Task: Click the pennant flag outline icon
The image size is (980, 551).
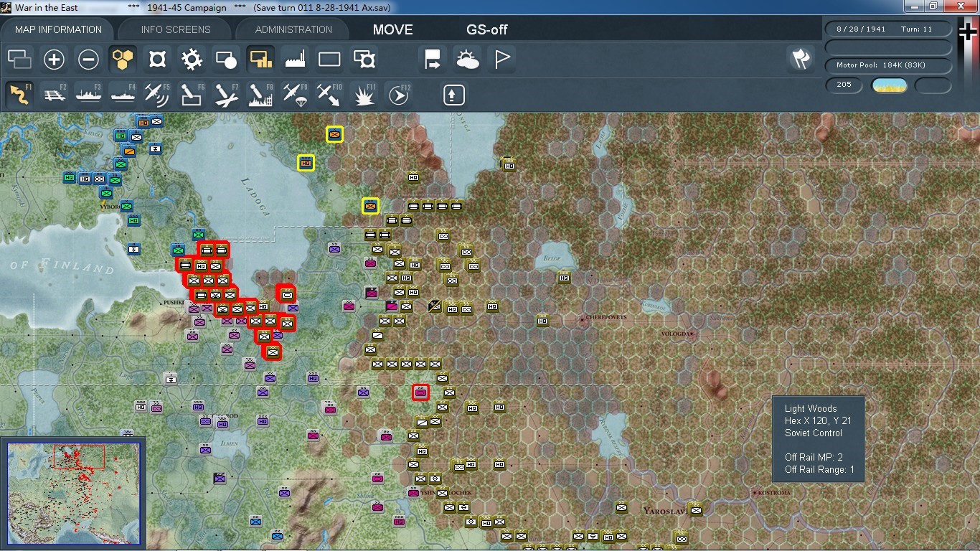Action: (x=501, y=59)
